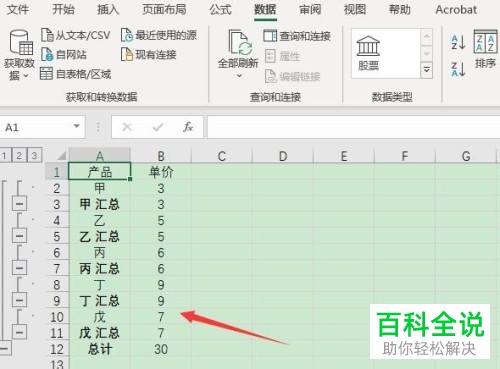The width and height of the screenshot is (500, 369).
Task: Click the 全部刷新 refresh icon
Action: coord(239,42)
